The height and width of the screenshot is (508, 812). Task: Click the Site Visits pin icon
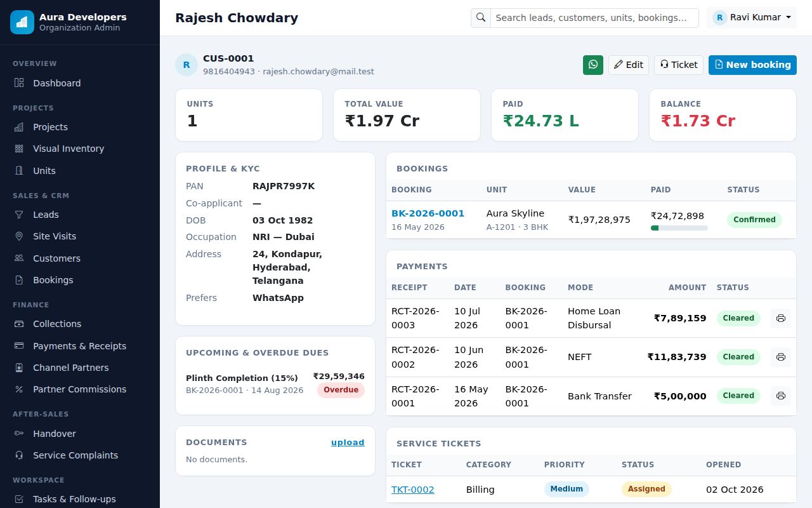tap(19, 236)
